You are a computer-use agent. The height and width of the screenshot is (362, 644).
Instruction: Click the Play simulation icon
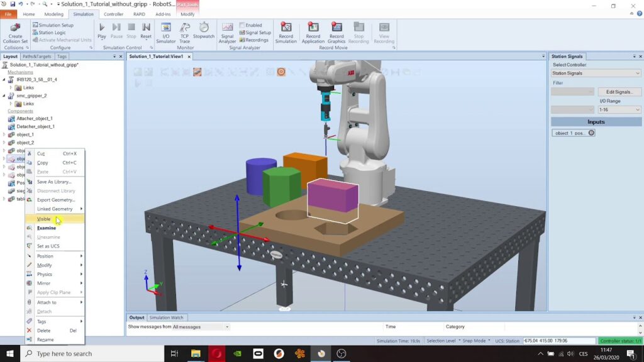[x=102, y=28]
